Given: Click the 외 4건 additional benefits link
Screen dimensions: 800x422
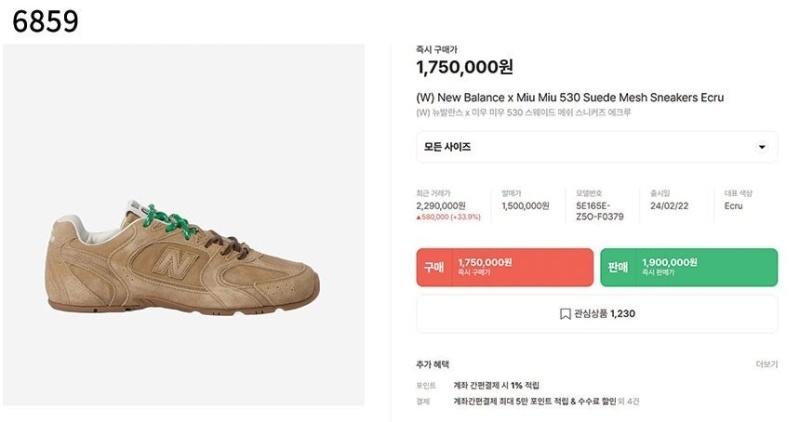Looking at the screenshot, I should click(630, 401).
